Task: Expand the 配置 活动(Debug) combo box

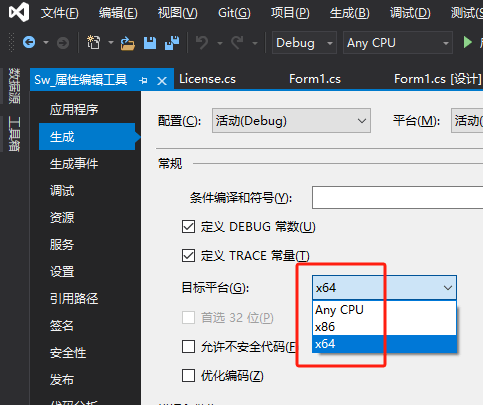Action: [x=291, y=121]
